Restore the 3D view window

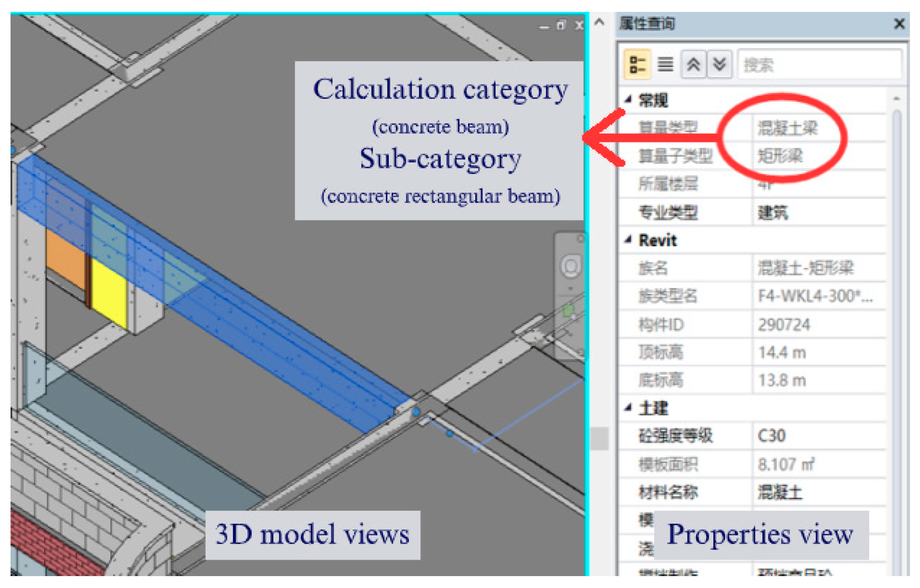[561, 26]
